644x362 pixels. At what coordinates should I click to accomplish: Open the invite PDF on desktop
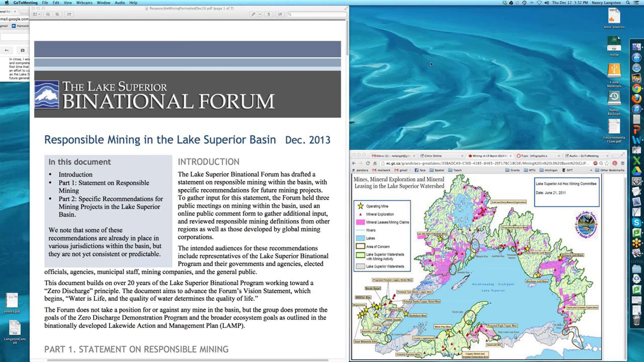tap(614, 46)
